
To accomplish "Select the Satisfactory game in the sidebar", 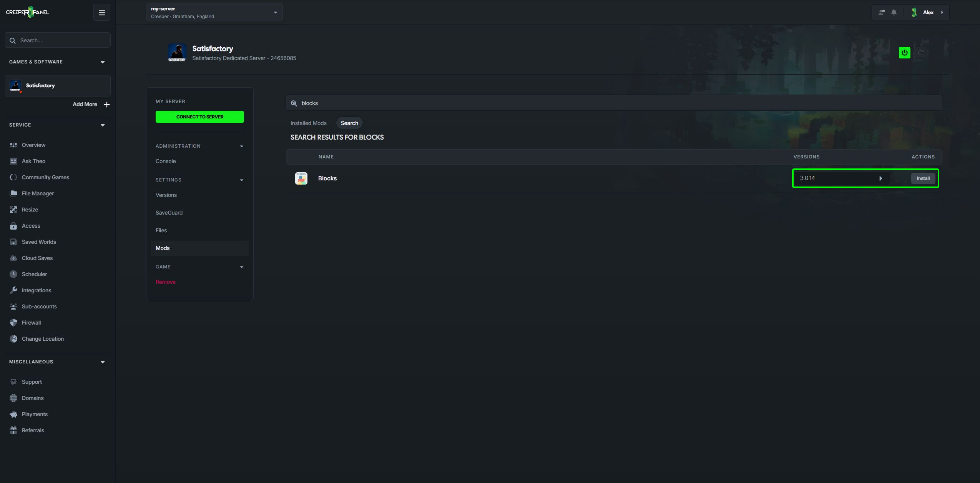I will point(58,86).
